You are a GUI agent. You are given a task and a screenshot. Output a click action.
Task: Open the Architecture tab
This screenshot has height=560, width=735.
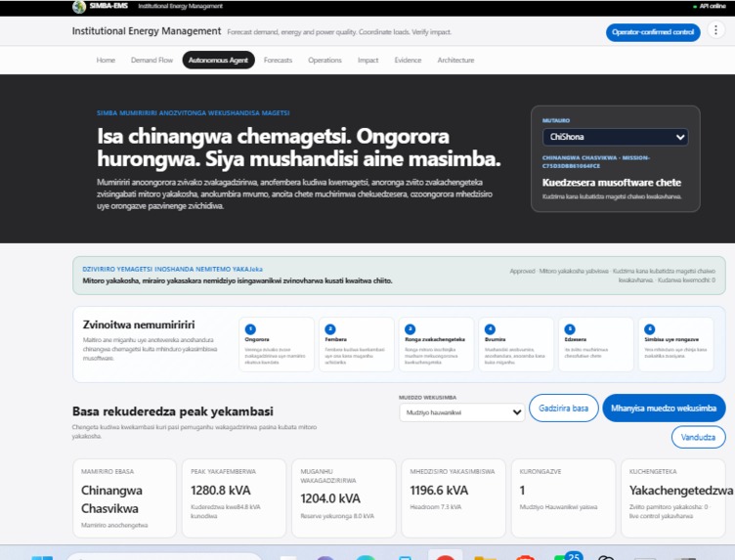pos(455,60)
